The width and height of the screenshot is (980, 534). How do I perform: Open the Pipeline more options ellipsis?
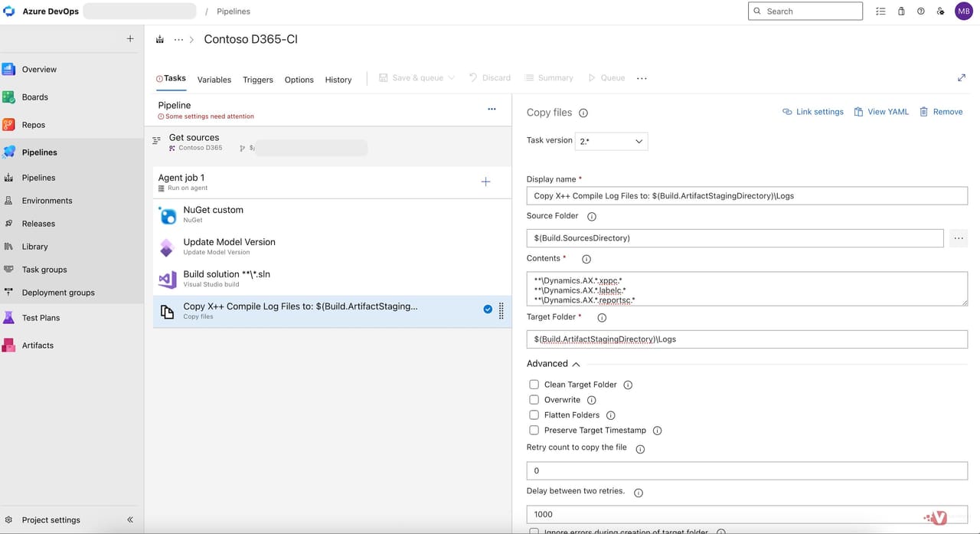point(492,110)
